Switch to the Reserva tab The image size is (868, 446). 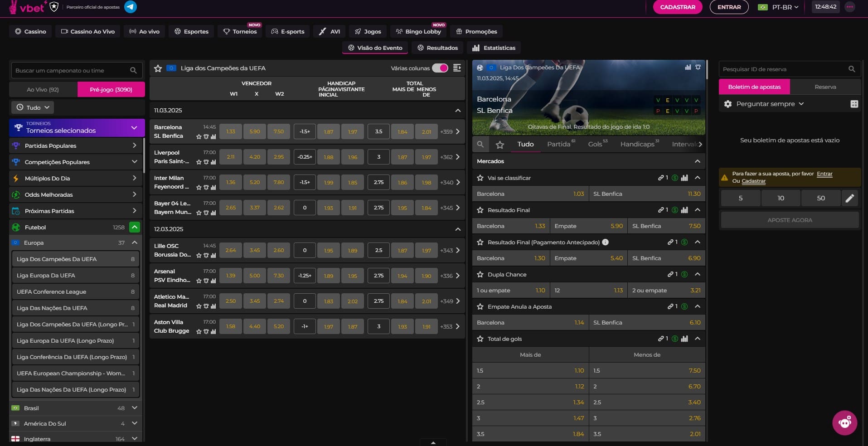click(x=825, y=87)
